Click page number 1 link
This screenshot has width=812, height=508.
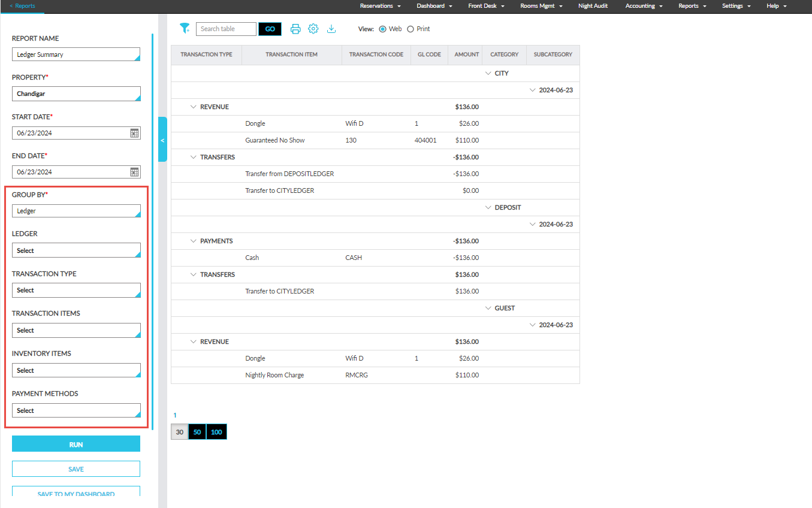pyautogui.click(x=175, y=415)
